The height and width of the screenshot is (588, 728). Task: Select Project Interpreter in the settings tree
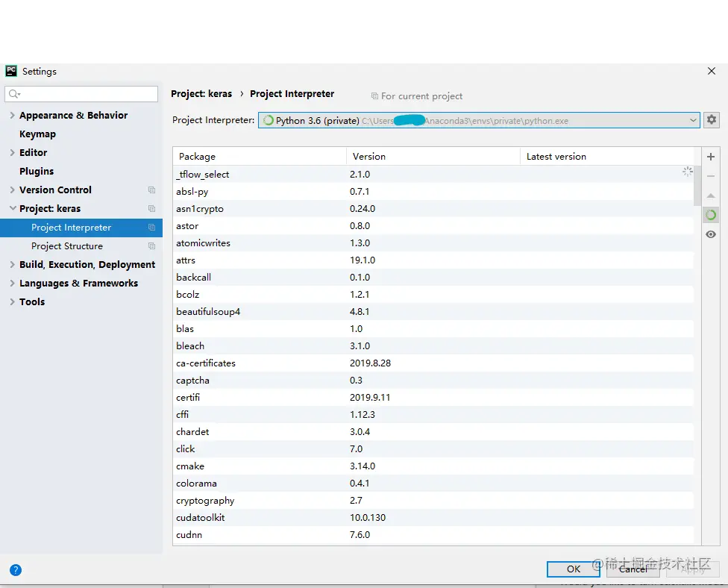[81, 228]
